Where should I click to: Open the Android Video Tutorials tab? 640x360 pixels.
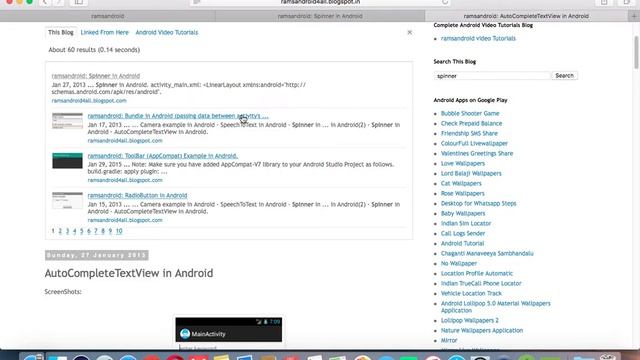[x=167, y=32]
